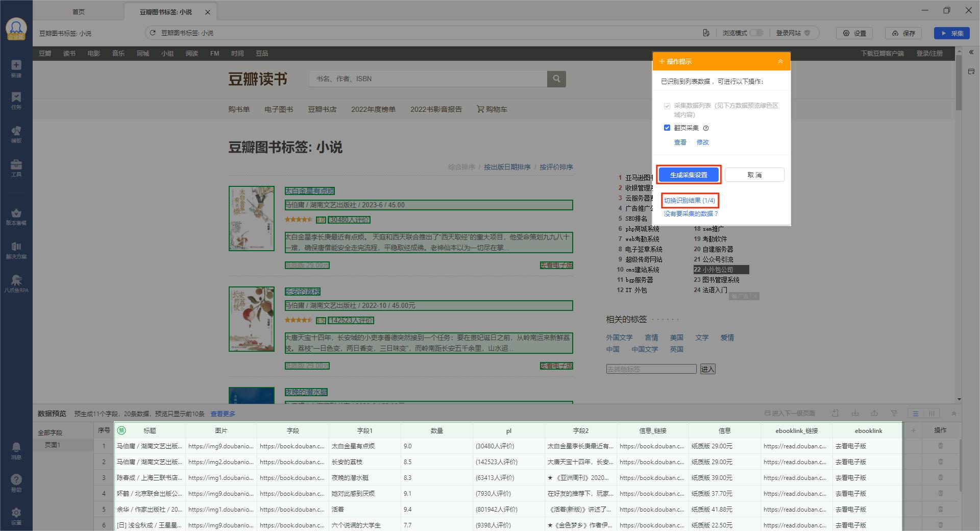Screen dimensions: 980x531
Task: Switch to the 首页 tab
Action: pyautogui.click(x=79, y=11)
